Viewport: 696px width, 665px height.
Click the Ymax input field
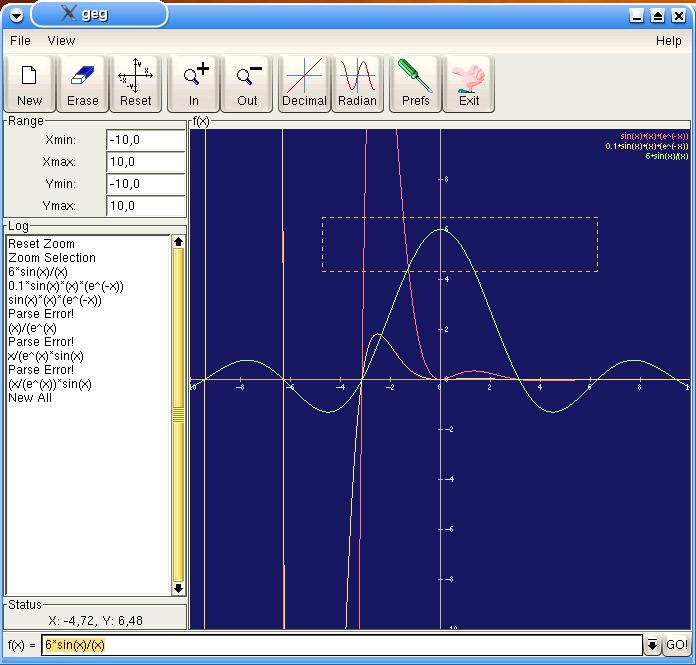[146, 206]
